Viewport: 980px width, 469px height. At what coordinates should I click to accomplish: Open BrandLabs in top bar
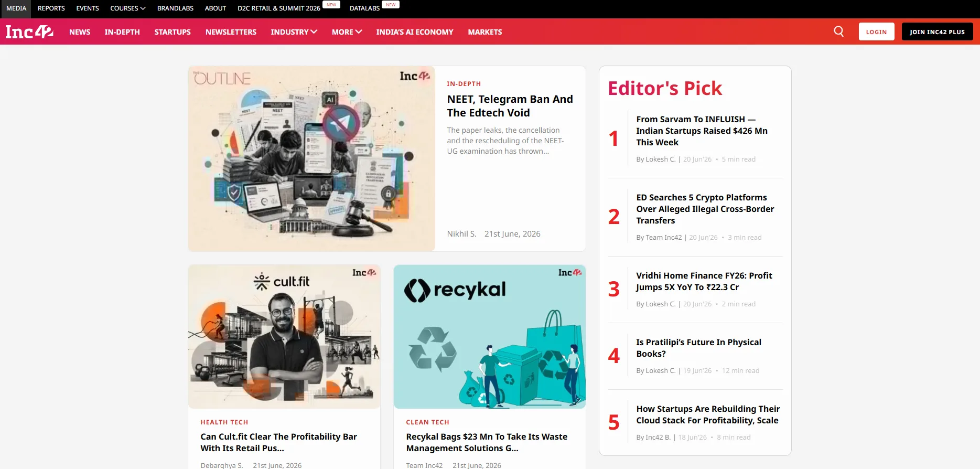pos(175,8)
